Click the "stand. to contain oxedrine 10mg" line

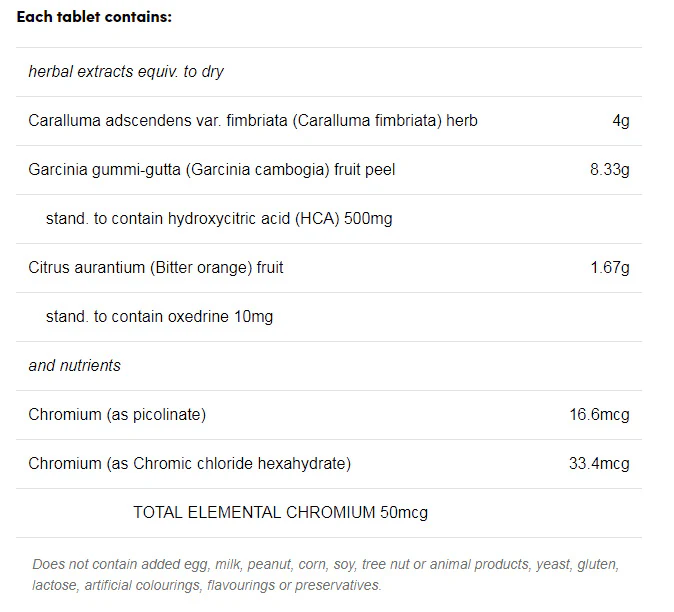[x=159, y=317]
